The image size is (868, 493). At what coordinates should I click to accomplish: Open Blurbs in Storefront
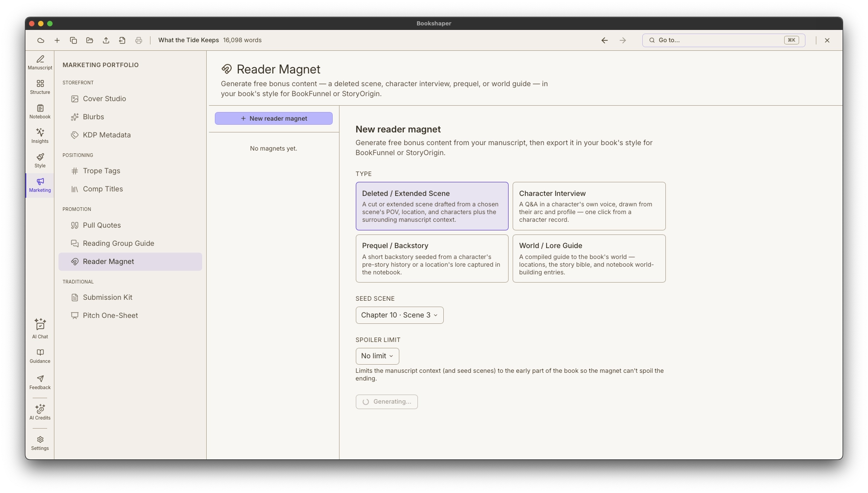coord(130,117)
